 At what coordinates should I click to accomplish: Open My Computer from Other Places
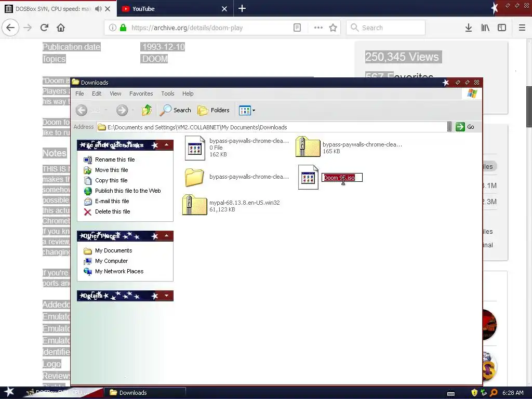click(111, 261)
